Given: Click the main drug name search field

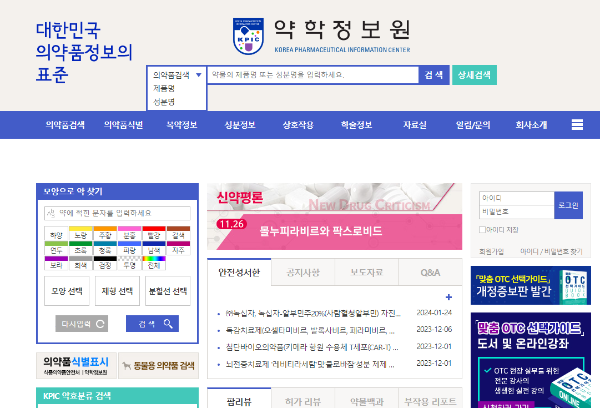Looking at the screenshot, I should click(313, 75).
